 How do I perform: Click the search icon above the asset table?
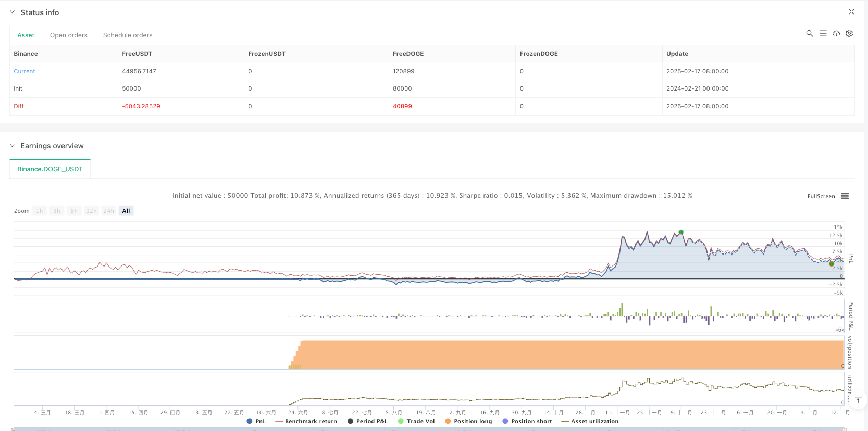click(x=809, y=33)
